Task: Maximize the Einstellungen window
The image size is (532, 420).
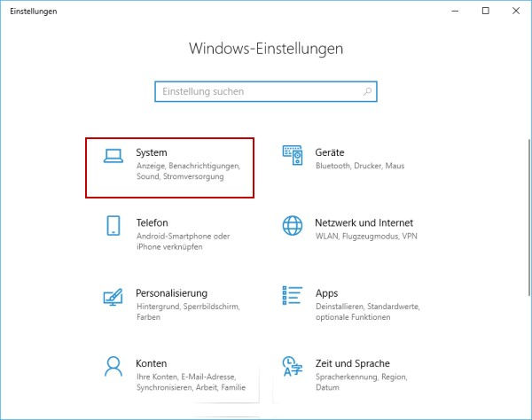Action: click(x=486, y=11)
